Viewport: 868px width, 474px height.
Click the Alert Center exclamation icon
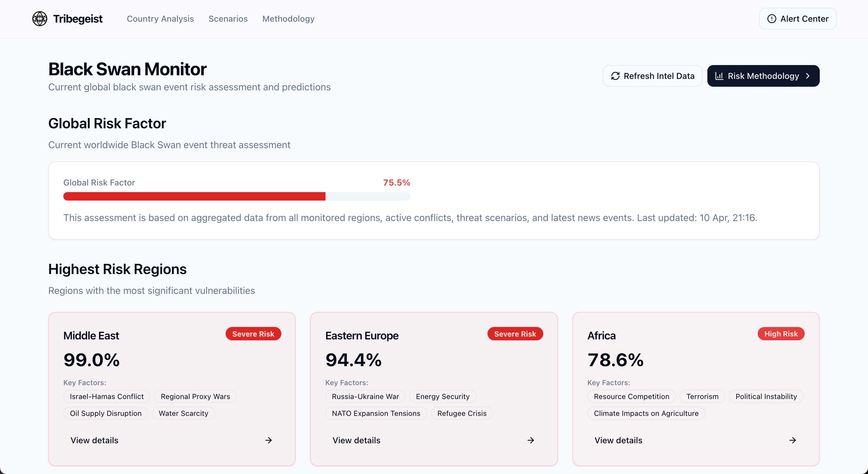tap(771, 18)
